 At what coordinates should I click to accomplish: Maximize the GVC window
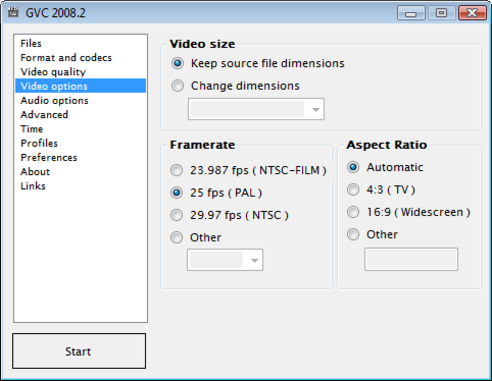pos(442,13)
